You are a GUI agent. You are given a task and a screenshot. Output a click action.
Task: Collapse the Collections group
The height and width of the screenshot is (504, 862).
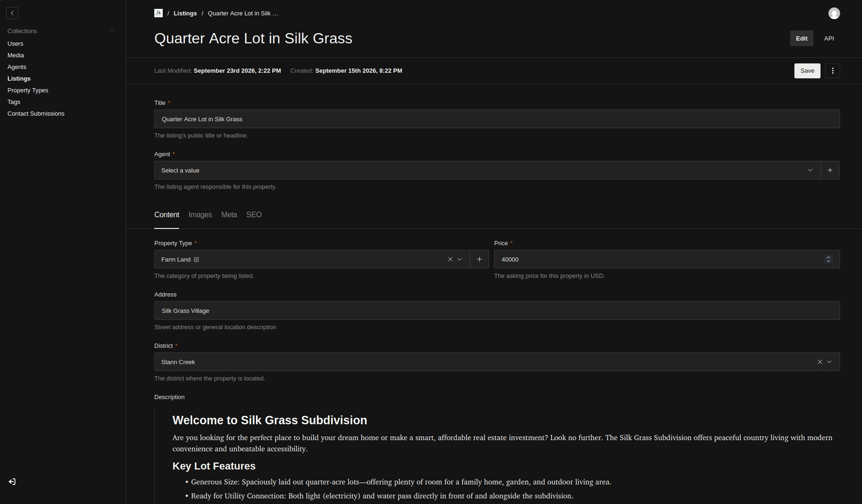112,31
